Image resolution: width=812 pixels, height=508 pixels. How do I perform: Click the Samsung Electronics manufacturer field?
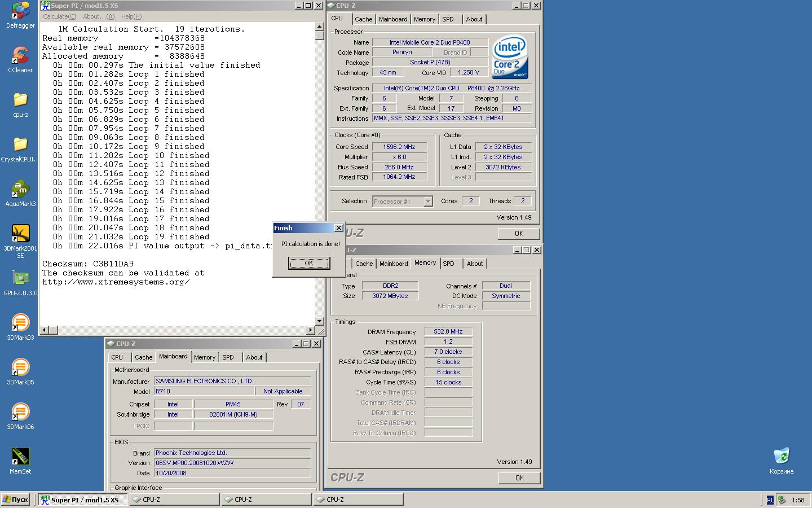click(x=232, y=381)
